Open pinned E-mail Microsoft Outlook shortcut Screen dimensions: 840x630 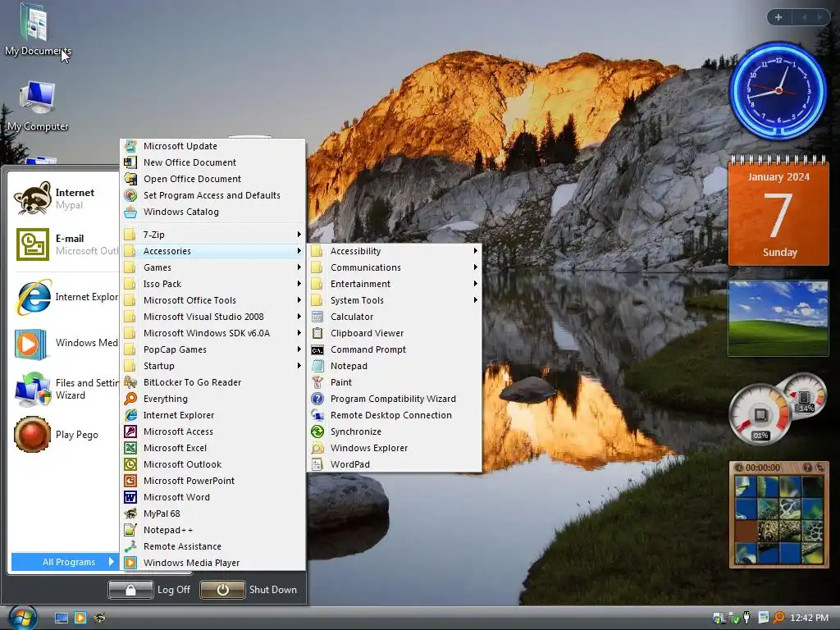64,244
